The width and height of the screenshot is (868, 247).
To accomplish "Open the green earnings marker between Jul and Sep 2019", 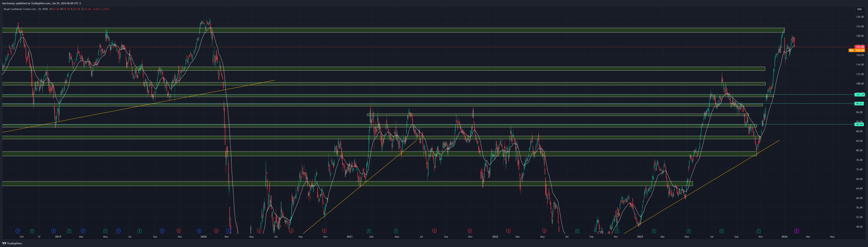I will point(139,231).
